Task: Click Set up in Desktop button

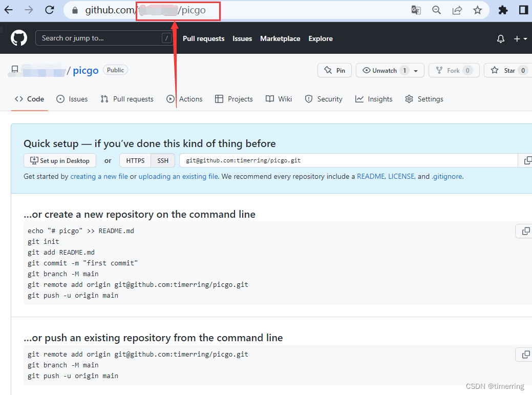Action: pyautogui.click(x=60, y=160)
